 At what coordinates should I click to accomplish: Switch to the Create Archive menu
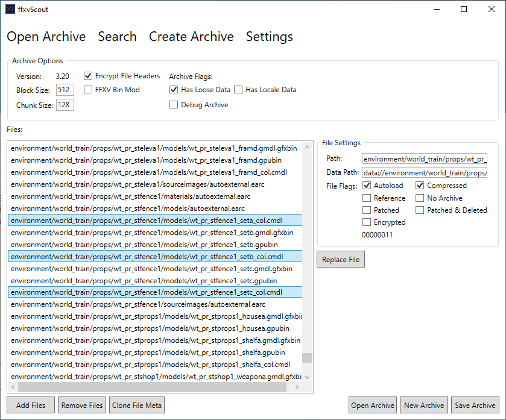point(191,37)
